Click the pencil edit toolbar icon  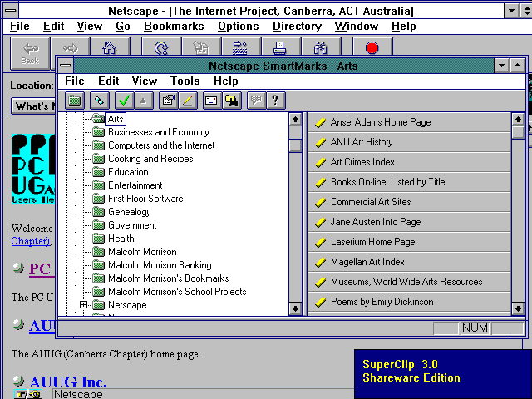click(x=188, y=101)
